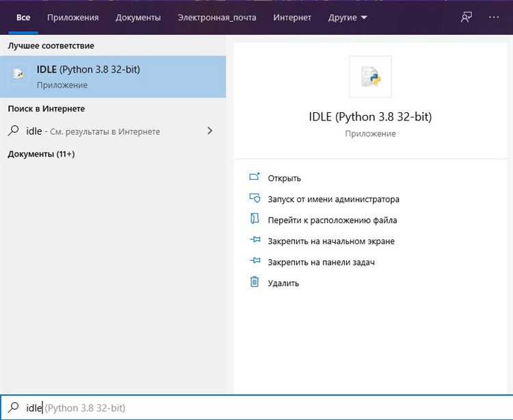
Task: Open the "Интернет" filter tab
Action: (292, 17)
